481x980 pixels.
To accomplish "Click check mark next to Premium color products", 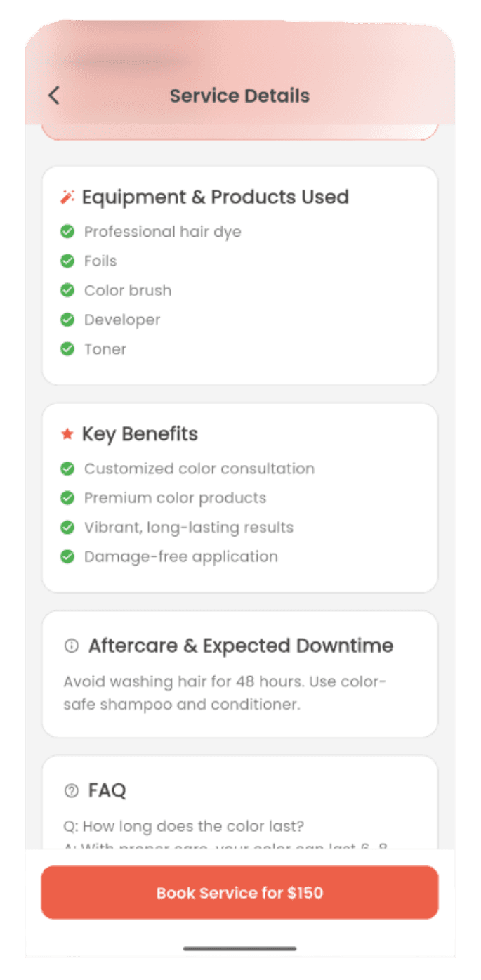I will (x=67, y=498).
